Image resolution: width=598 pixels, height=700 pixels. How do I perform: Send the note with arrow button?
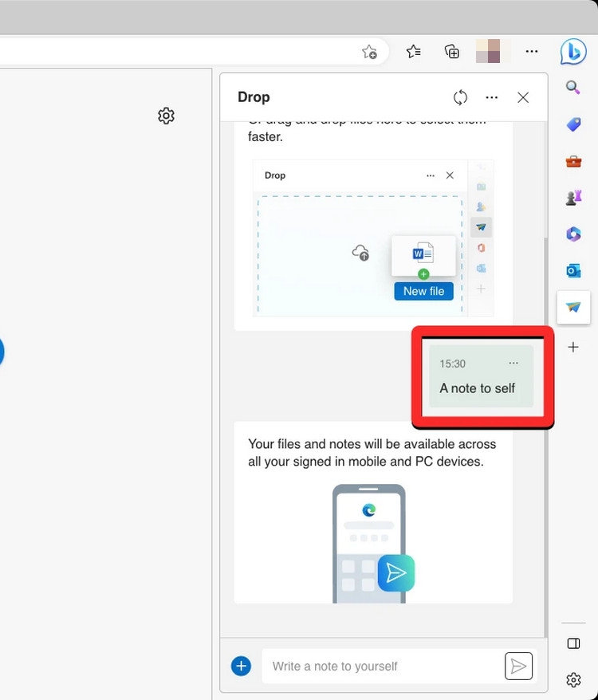coord(518,666)
